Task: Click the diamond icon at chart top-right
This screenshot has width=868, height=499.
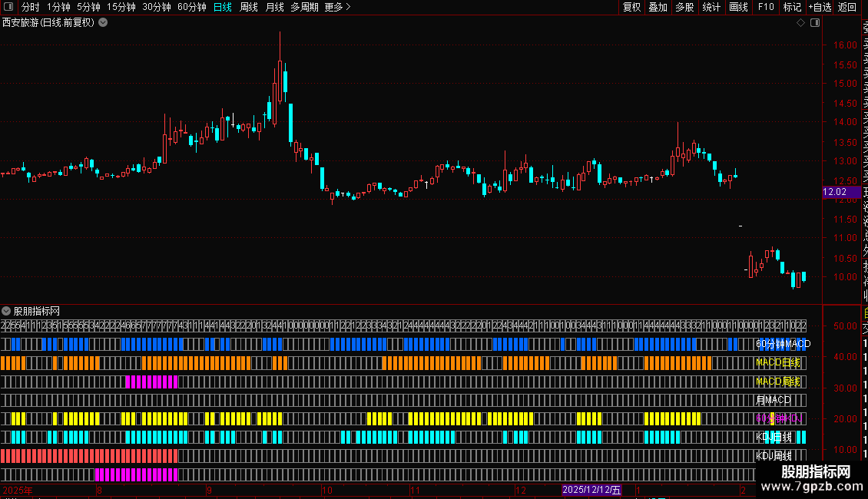Action: pos(800,23)
